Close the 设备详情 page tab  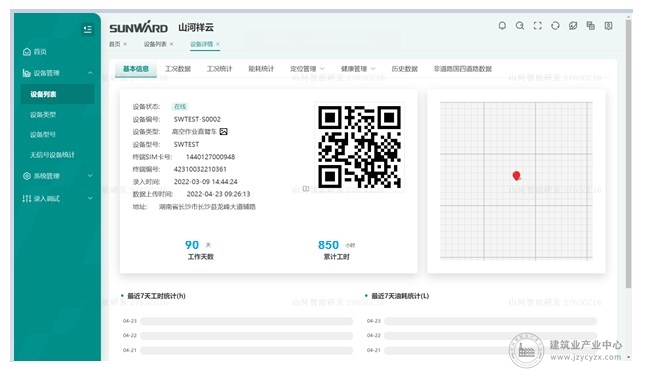click(218, 44)
